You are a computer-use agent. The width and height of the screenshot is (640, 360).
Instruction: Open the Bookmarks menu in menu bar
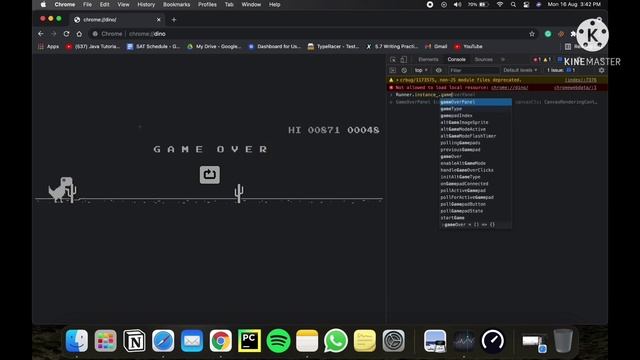(176, 4)
